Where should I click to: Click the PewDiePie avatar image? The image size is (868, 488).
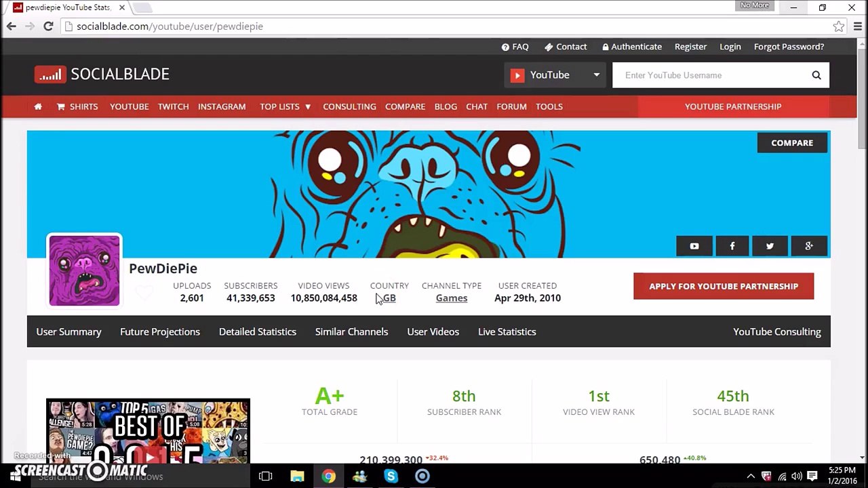(x=84, y=270)
